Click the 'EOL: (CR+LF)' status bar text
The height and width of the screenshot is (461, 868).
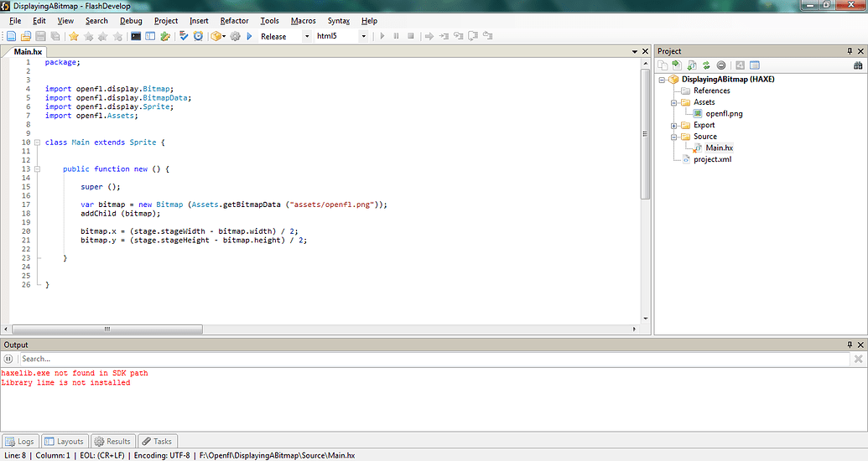(102, 455)
